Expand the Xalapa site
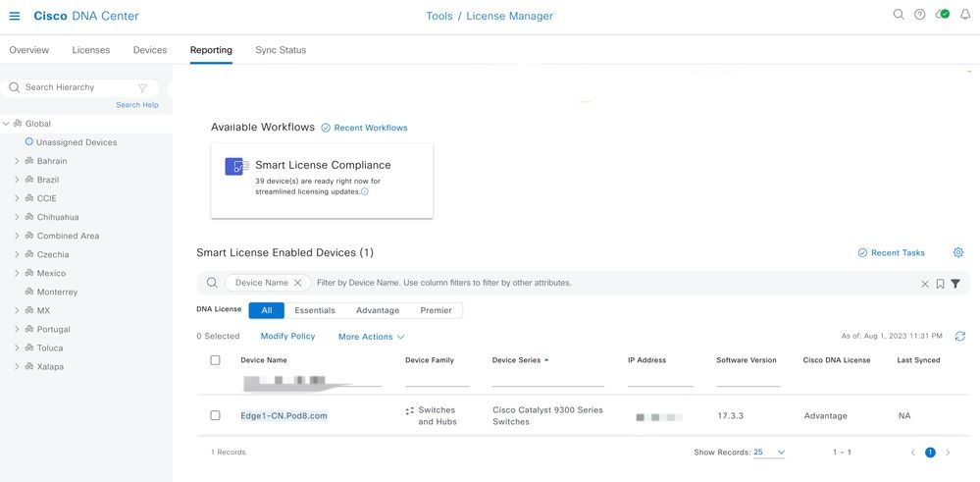This screenshot has width=980, height=482. pos(17,367)
